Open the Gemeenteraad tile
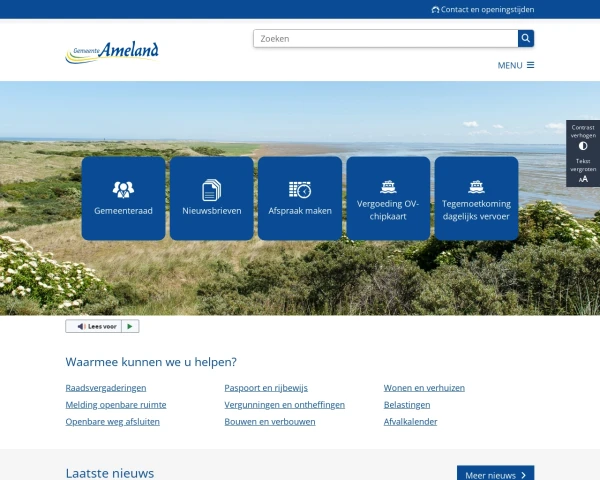Image resolution: width=600 pixels, height=480 pixels. click(x=123, y=198)
